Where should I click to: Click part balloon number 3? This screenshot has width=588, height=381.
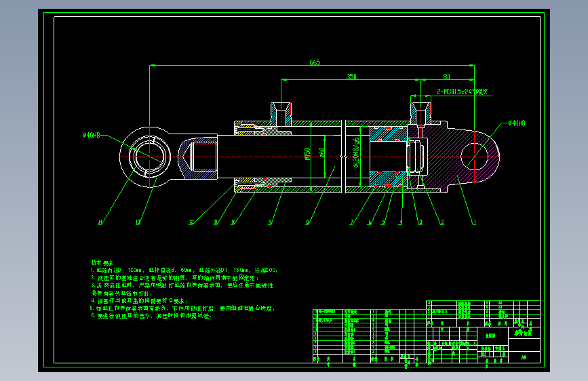tap(420, 222)
